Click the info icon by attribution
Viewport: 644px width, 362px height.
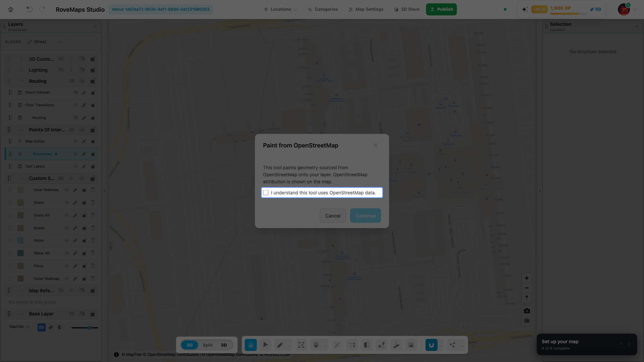coord(116,355)
